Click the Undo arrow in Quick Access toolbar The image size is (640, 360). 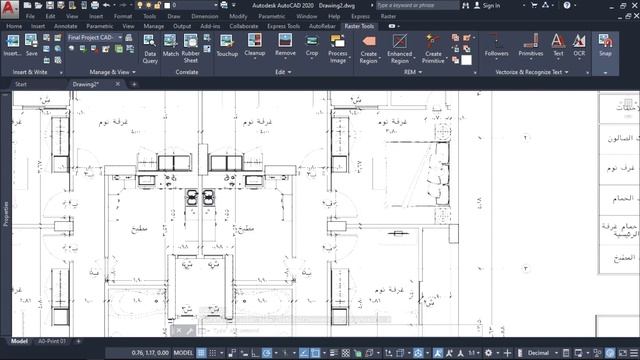pyautogui.click(x=107, y=5)
